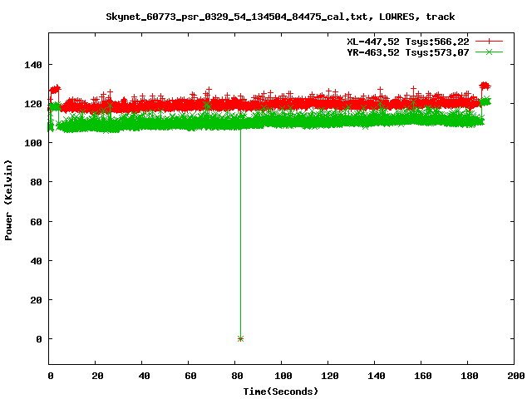Click x-axis tick label 200
The height and width of the screenshot is (399, 532).
click(x=515, y=376)
